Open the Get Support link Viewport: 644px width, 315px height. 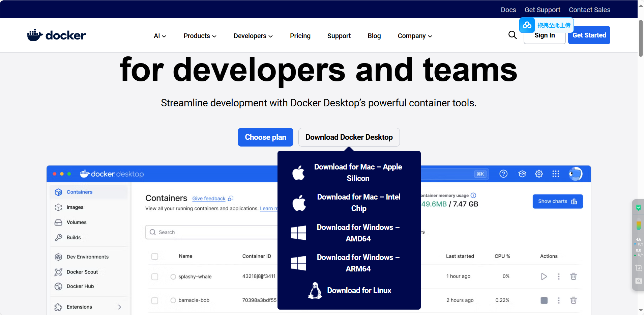point(543,10)
